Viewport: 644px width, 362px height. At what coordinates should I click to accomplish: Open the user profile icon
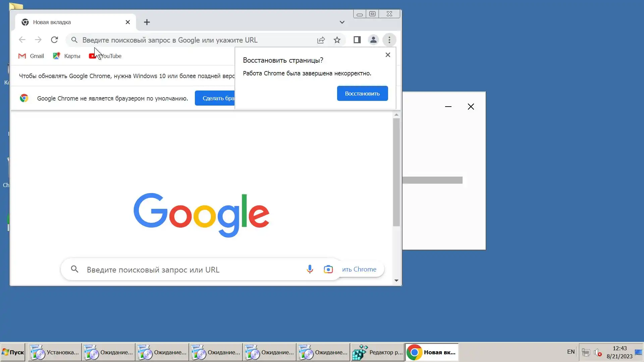373,40
